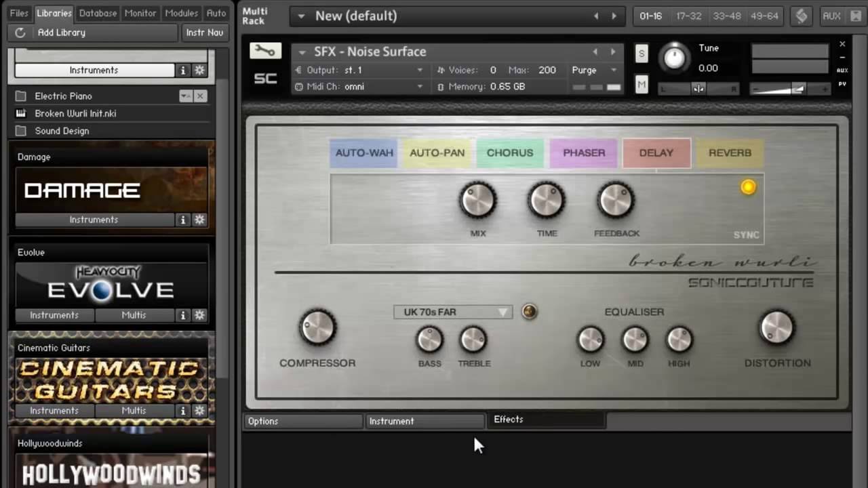Go to previous multi with left arrow

tap(597, 16)
